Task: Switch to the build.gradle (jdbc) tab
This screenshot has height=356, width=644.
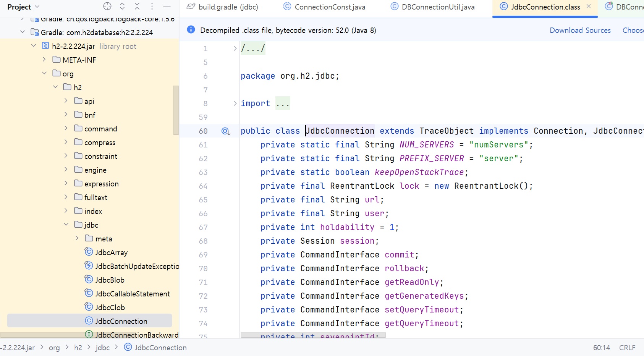Action: pyautogui.click(x=222, y=7)
